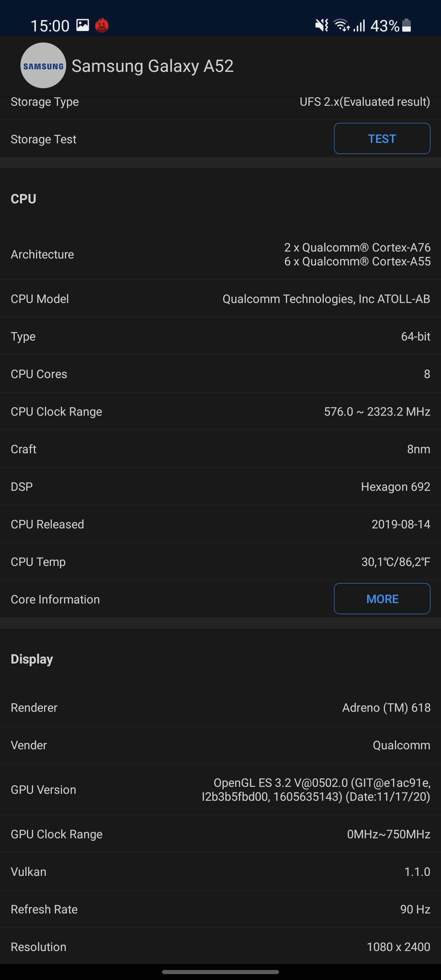Tap the battery status icon
Screen dimensions: 441x980
[406, 25]
